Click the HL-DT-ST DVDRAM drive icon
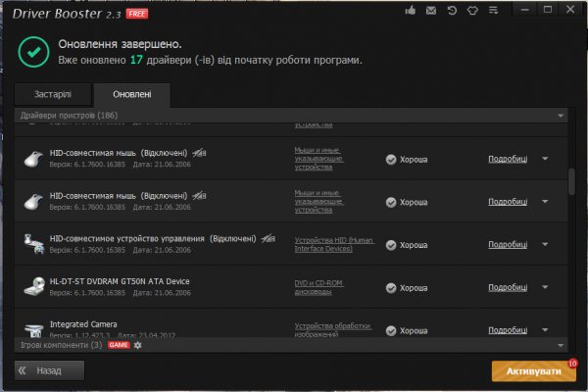The image size is (588, 392). click(34, 286)
